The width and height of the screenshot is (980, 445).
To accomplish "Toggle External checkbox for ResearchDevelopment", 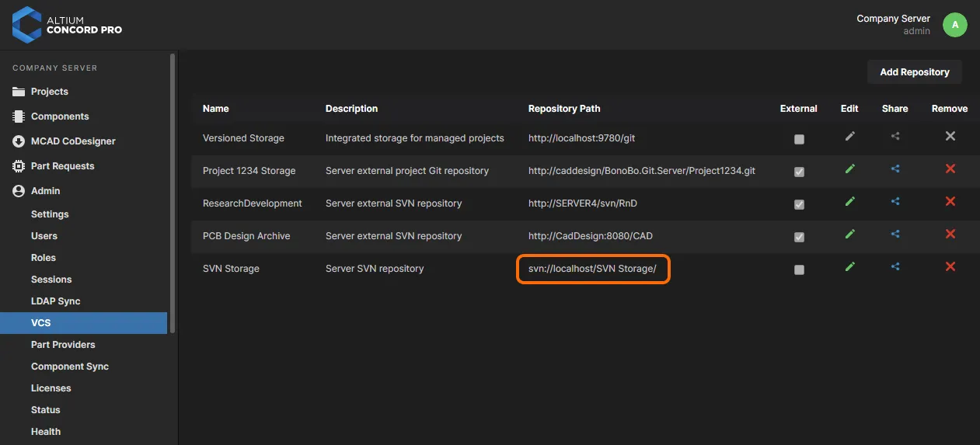I will pos(799,204).
